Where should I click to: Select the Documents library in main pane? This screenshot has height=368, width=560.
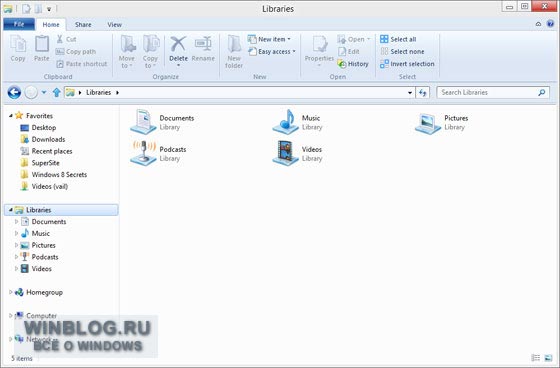[x=162, y=122]
